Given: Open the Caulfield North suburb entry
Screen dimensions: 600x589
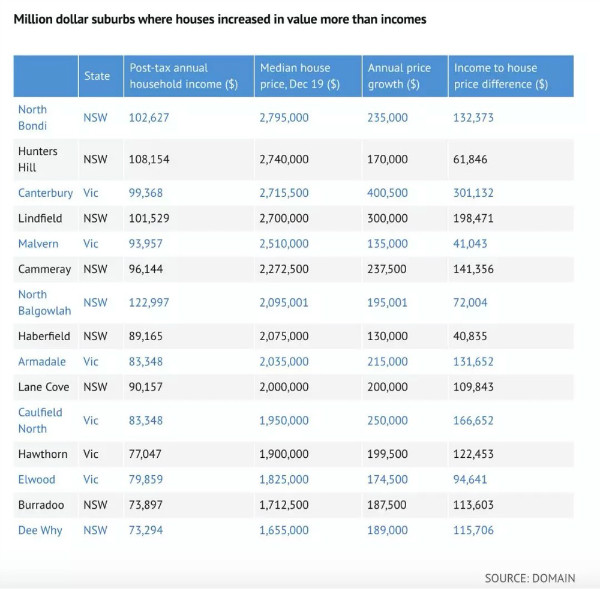Looking at the screenshot, I should [x=40, y=420].
